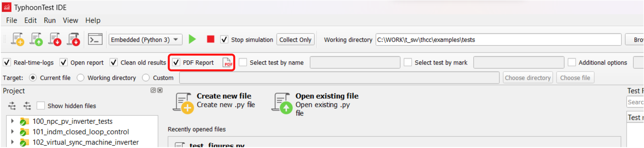The height and width of the screenshot is (148, 644).
Task: Open the Run menu
Action: coord(50,20)
